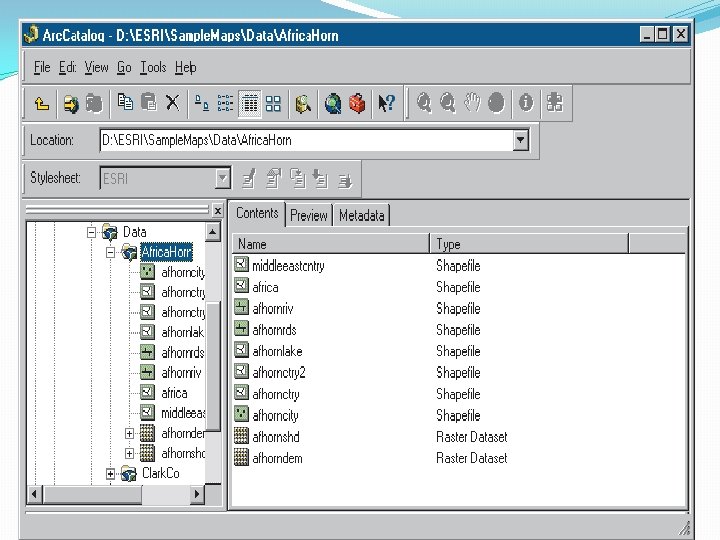Click the Import Metadata icon
Screen dimensions: 720x540
(321, 179)
